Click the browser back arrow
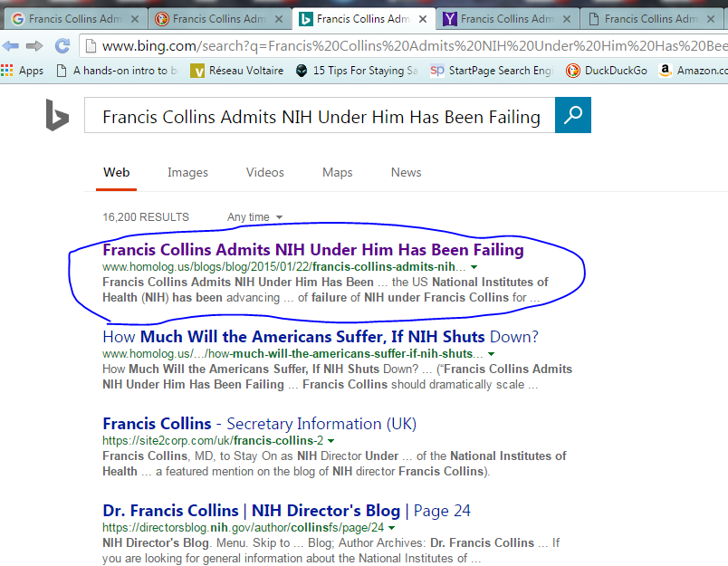Image resolution: width=728 pixels, height=566 pixels. pos(11,46)
